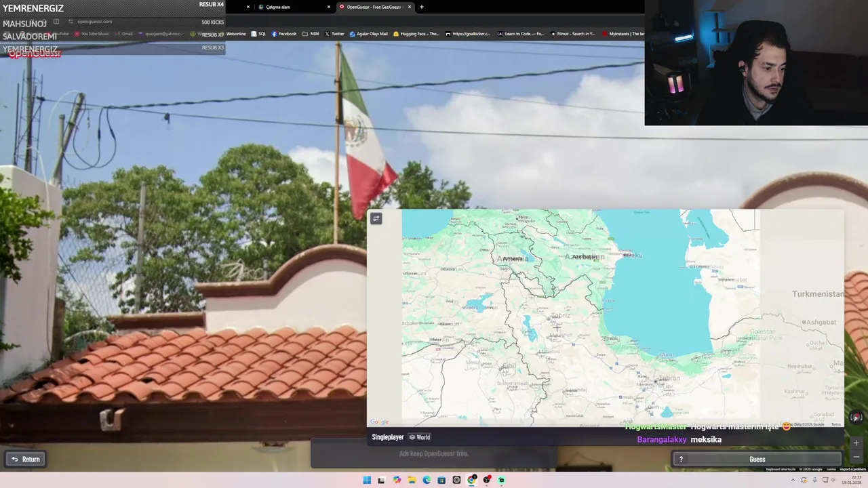The image size is (868, 488).
Task: Open the map settings sliders icon
Action: coord(376,218)
